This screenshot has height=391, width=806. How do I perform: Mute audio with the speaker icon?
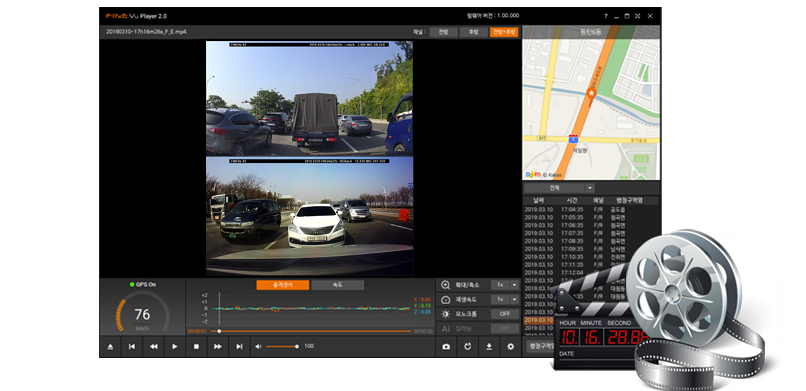[x=259, y=347]
